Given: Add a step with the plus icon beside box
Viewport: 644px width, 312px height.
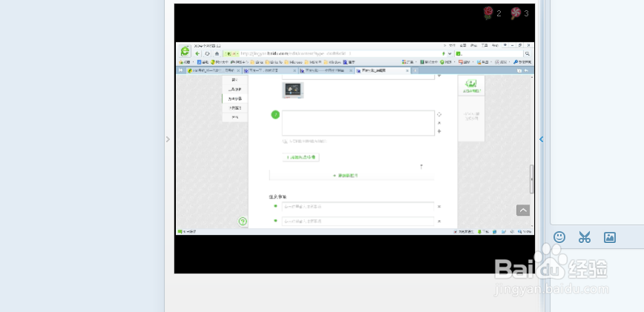Looking at the screenshot, I should click(x=439, y=131).
